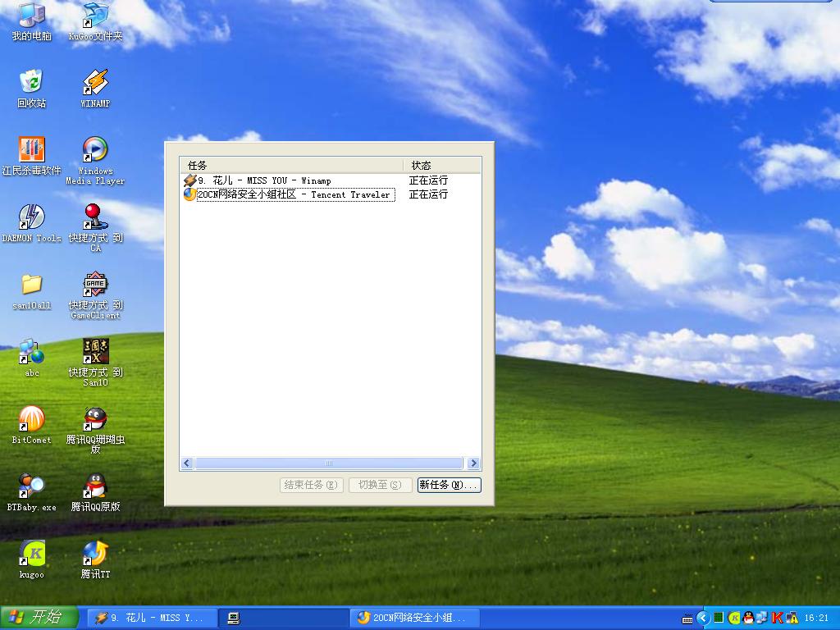The height and width of the screenshot is (630, 840).
Task: Open the 开始 Start menu
Action: click(x=39, y=618)
